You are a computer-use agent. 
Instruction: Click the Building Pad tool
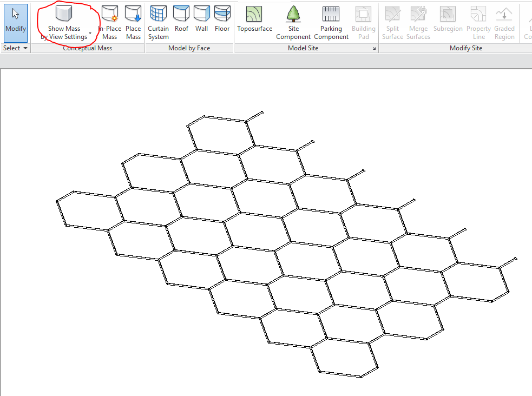pyautogui.click(x=363, y=23)
